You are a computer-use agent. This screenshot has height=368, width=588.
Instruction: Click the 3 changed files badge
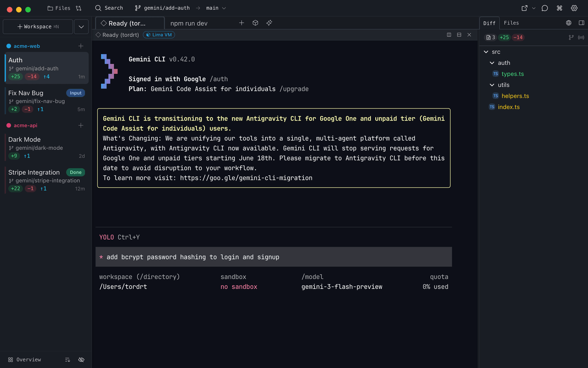(491, 37)
